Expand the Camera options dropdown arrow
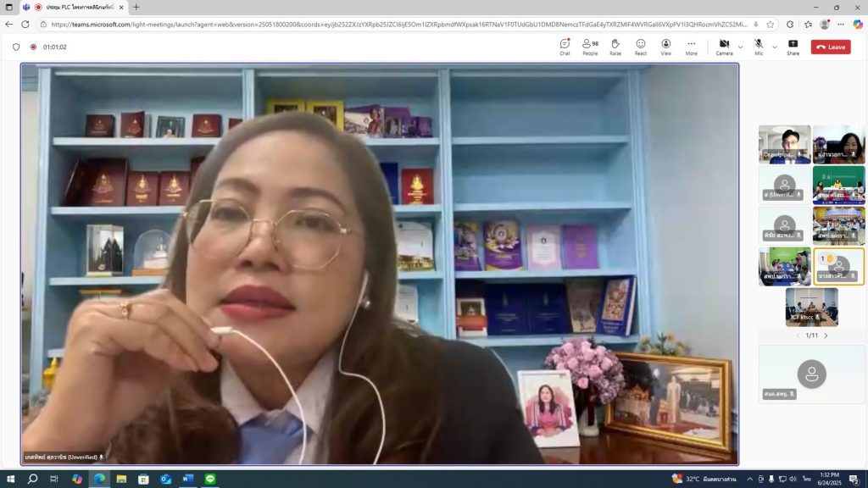Screen dimensions: 868x488 741,47
